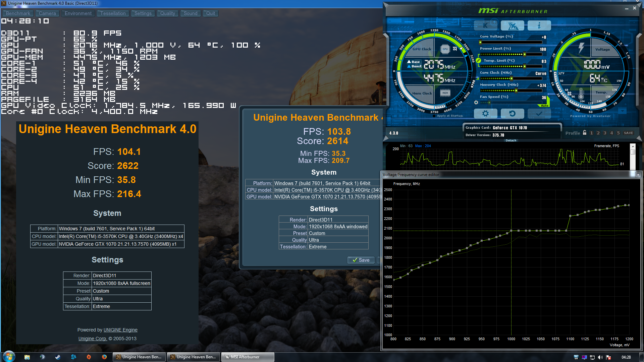Image resolution: width=644 pixels, height=362 pixels.
Task: Open Afterburner settings gear button
Action: click(485, 114)
